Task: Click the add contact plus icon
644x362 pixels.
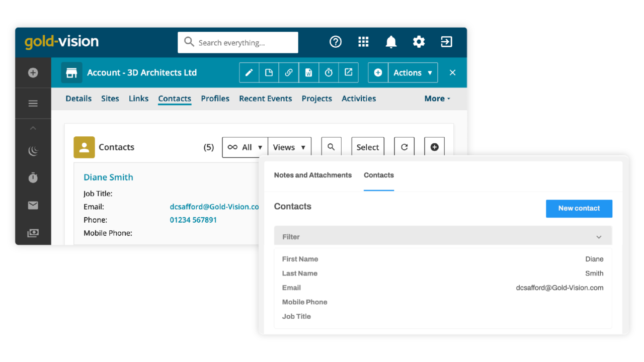Action: click(435, 147)
